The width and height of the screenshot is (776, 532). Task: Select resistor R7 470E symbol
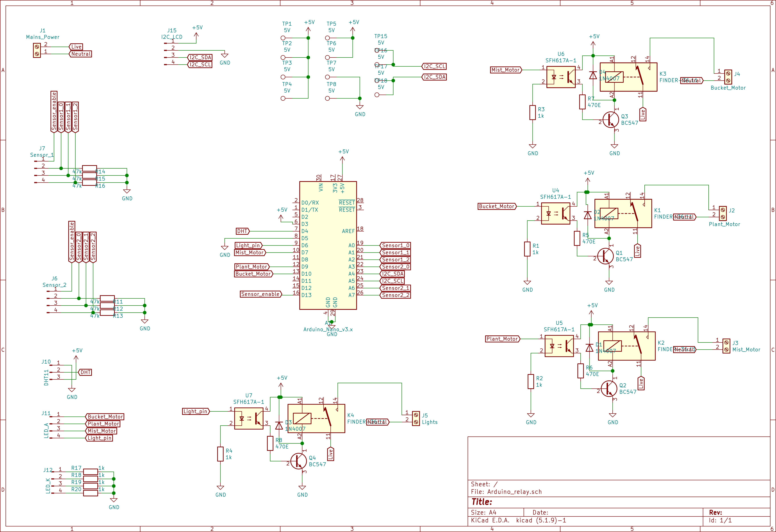tap(582, 102)
